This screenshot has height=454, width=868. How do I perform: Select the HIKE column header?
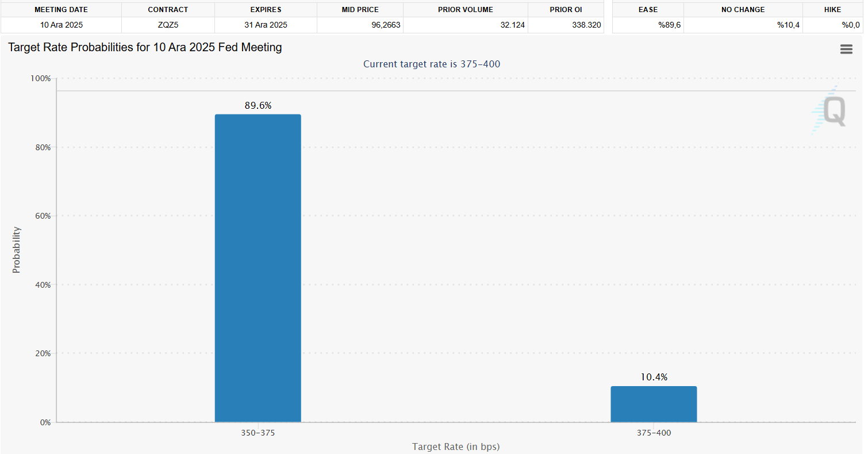pyautogui.click(x=832, y=10)
